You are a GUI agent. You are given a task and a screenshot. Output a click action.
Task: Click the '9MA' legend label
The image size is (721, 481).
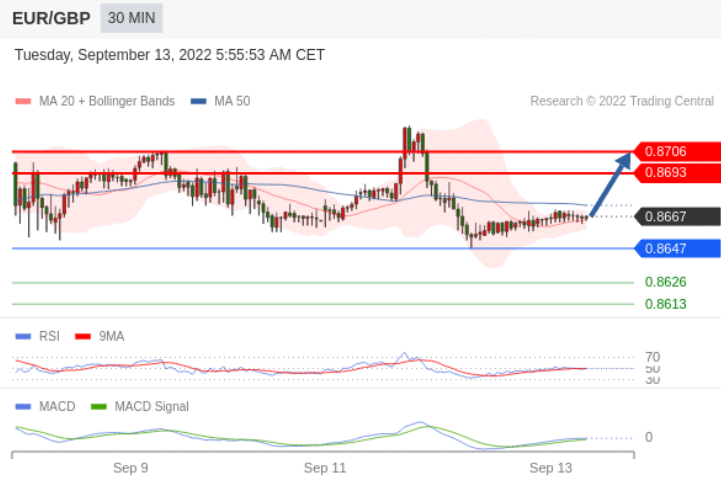point(111,336)
